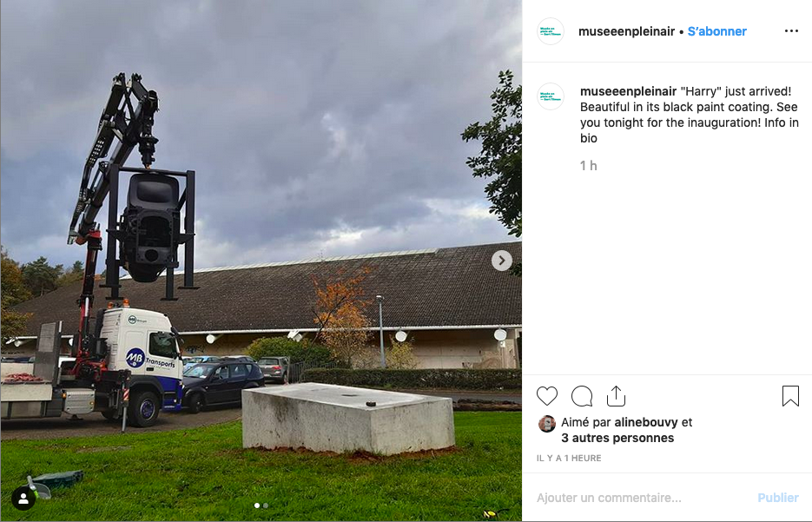Show tagged people icon on photo

click(23, 499)
